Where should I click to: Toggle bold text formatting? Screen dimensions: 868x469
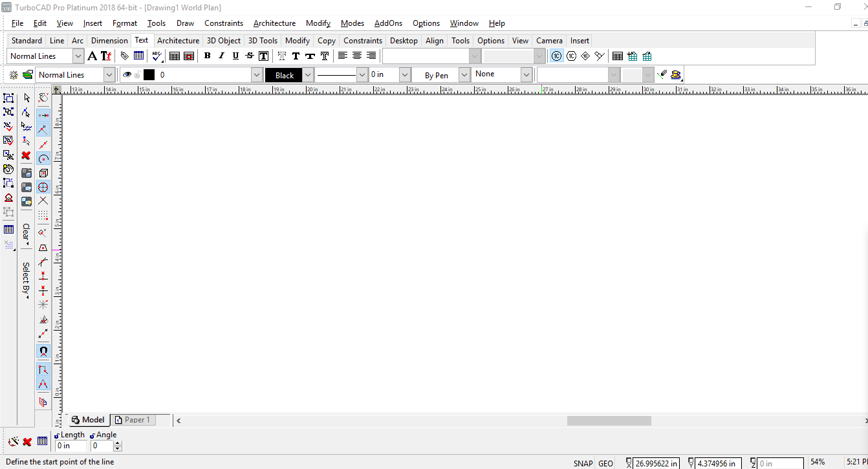pyautogui.click(x=207, y=56)
